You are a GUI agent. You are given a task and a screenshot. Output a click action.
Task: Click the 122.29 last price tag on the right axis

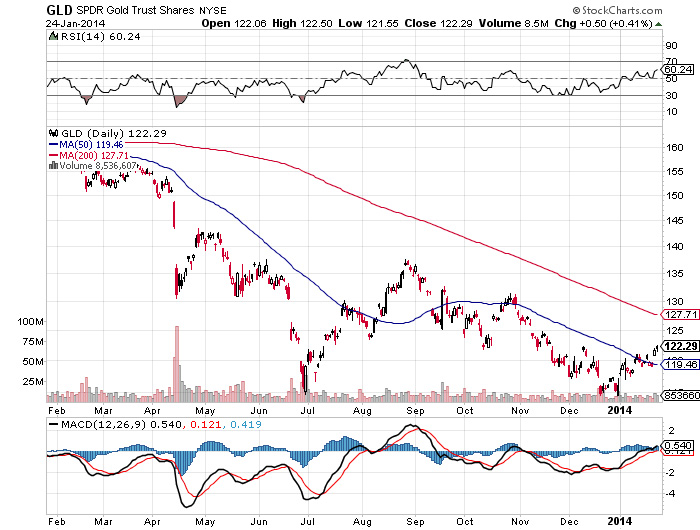click(x=681, y=346)
